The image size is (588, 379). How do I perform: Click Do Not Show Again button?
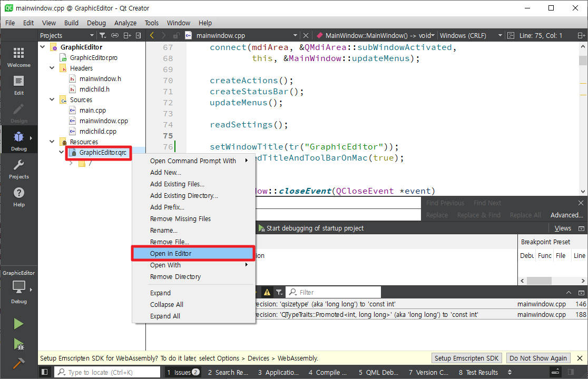coord(538,358)
